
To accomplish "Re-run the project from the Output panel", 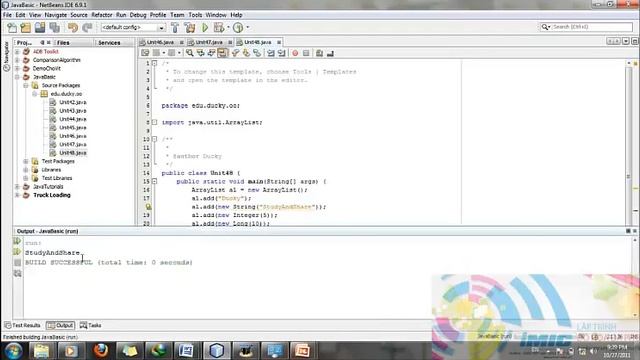I will coord(17,241).
